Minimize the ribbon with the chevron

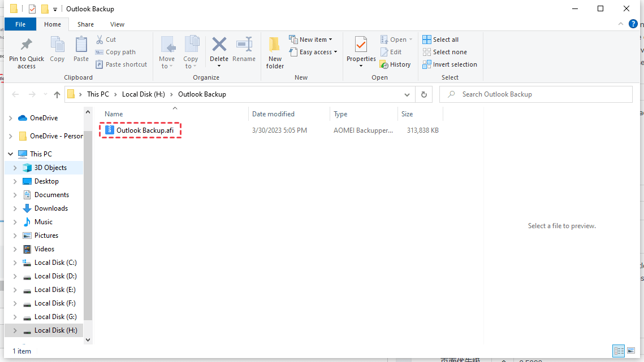pos(621,24)
